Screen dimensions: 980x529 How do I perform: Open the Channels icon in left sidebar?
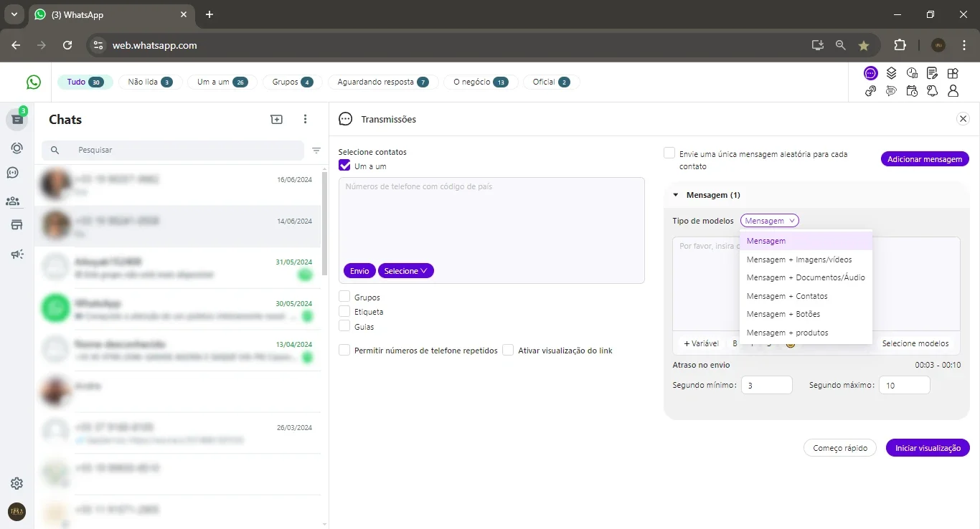click(x=13, y=173)
